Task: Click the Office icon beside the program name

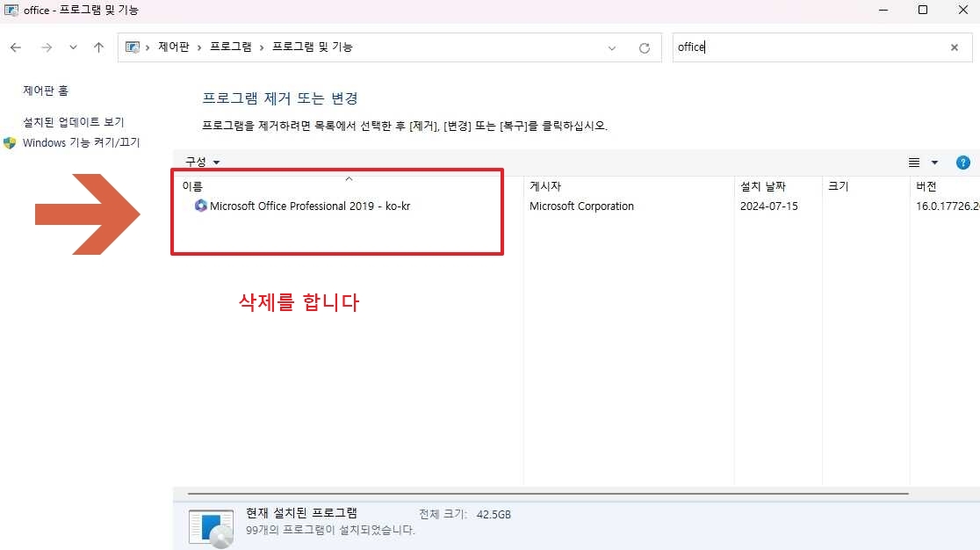Action: pos(200,206)
